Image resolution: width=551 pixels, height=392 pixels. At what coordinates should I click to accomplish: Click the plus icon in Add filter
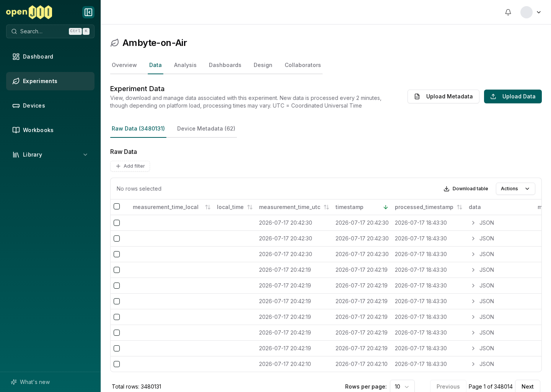click(x=118, y=166)
